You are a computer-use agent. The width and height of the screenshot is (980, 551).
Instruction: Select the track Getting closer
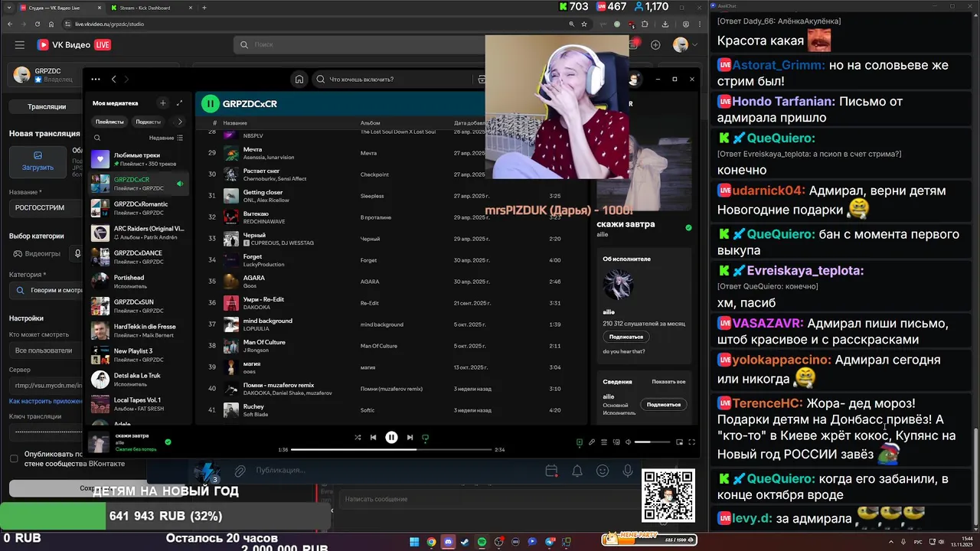(390, 196)
